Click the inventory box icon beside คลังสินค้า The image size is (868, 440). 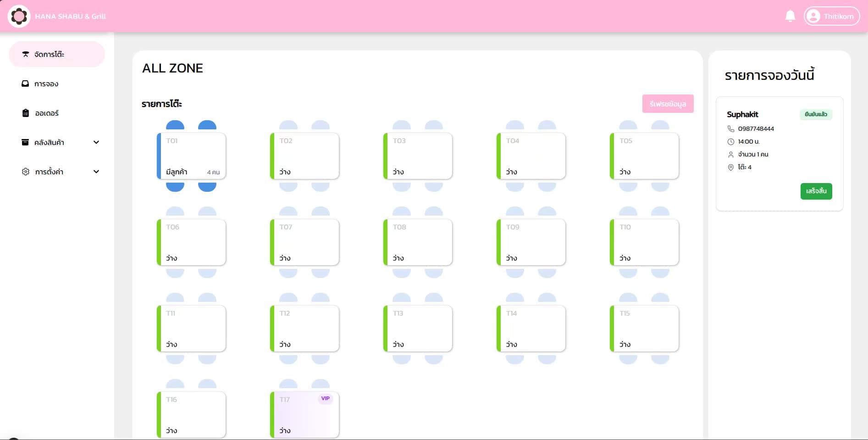click(x=26, y=142)
